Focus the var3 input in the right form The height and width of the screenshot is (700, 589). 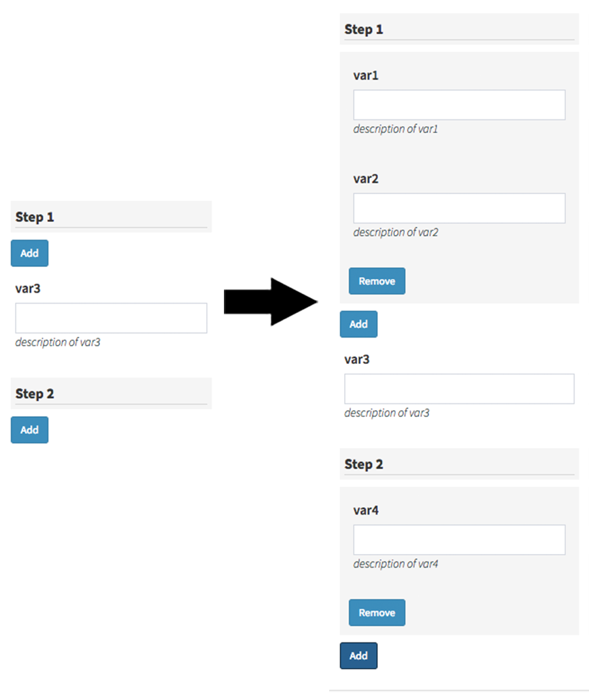tap(459, 389)
